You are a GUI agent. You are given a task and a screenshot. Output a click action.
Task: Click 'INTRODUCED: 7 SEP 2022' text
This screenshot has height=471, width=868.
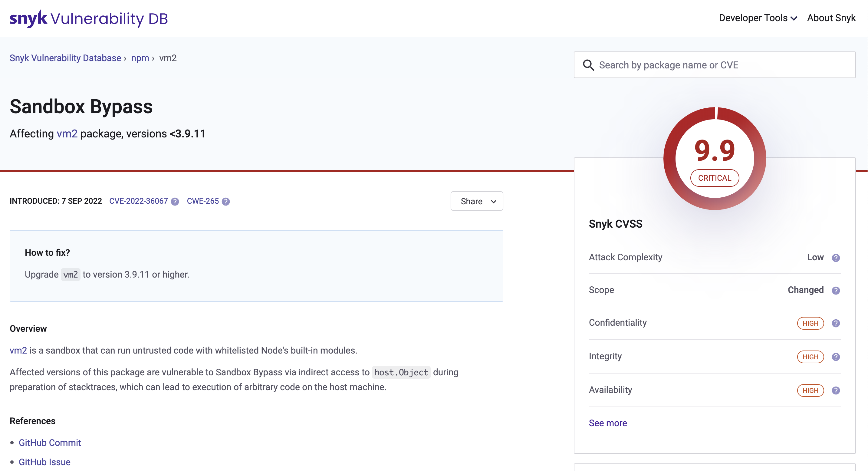pos(56,201)
